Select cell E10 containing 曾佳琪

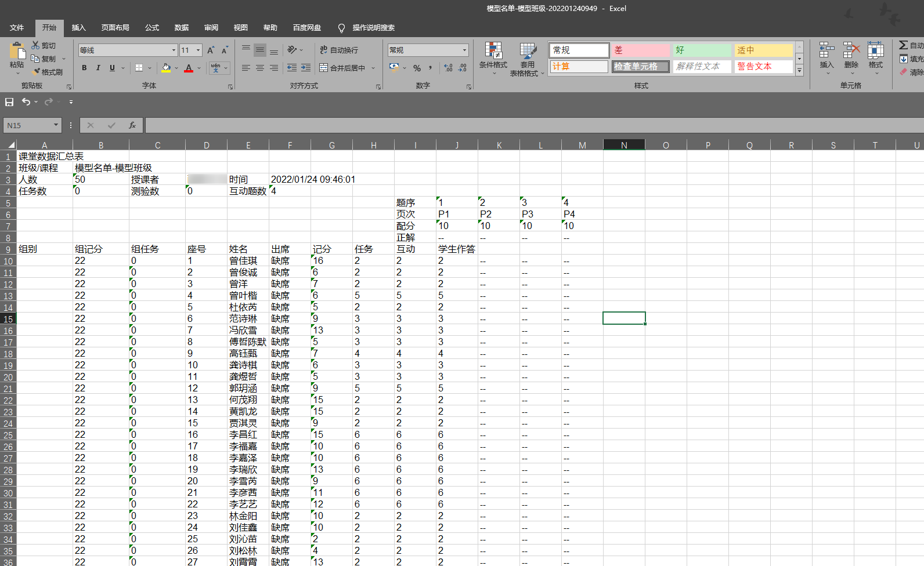pos(248,261)
